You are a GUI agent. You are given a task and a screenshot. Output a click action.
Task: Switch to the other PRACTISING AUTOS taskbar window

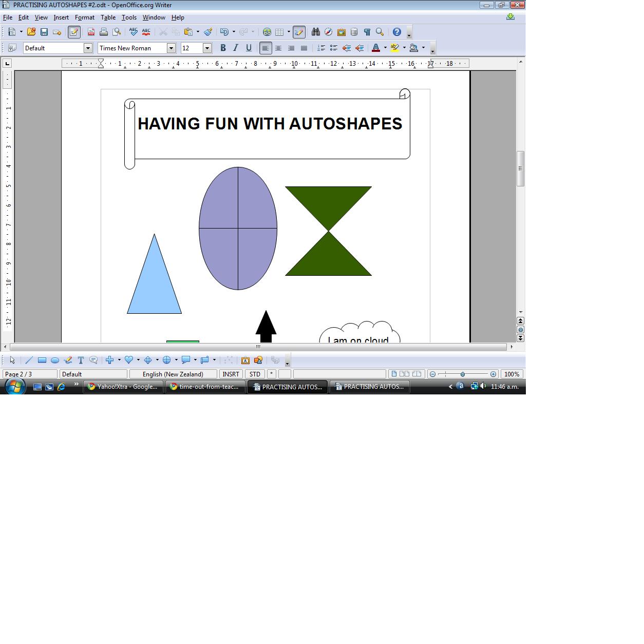pyautogui.click(x=370, y=387)
